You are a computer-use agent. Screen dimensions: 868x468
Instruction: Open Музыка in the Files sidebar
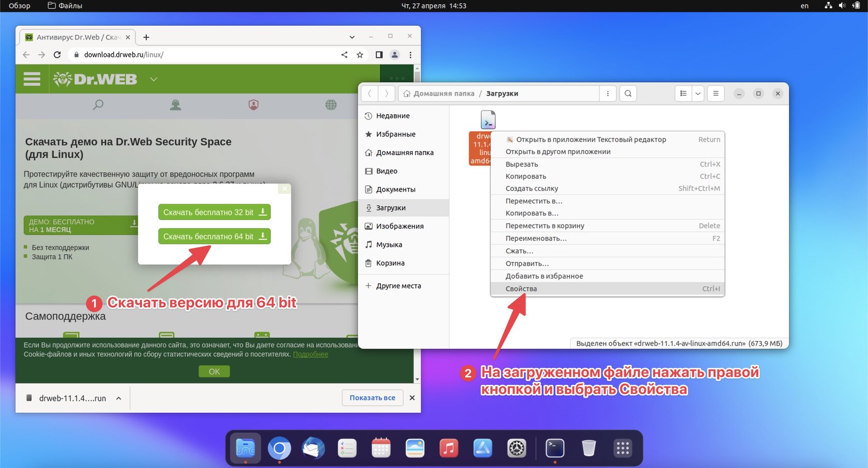click(x=404, y=245)
